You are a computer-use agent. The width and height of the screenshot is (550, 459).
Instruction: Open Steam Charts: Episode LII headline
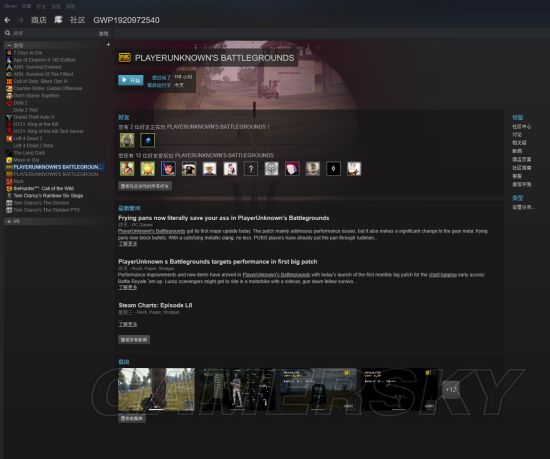click(x=155, y=305)
